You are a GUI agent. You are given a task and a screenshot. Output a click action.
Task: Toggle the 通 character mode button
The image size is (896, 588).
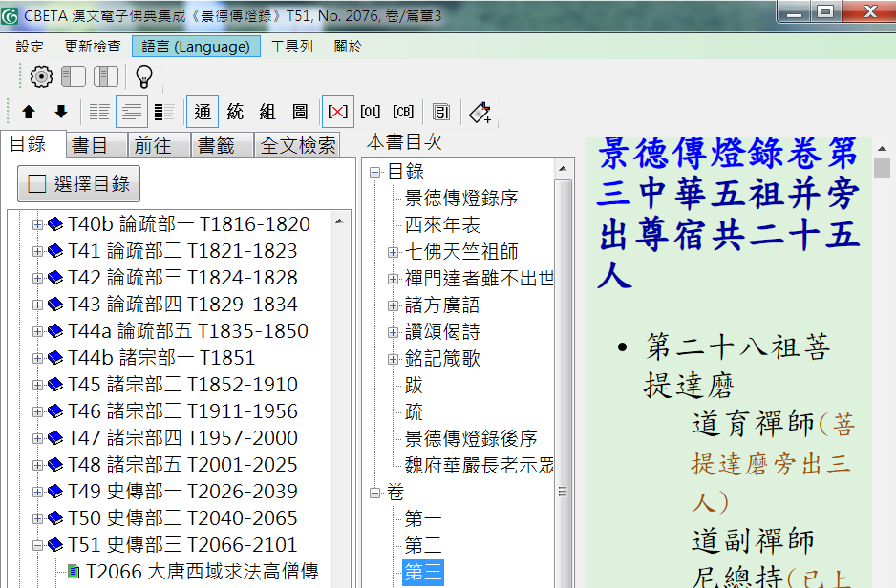pos(203,112)
